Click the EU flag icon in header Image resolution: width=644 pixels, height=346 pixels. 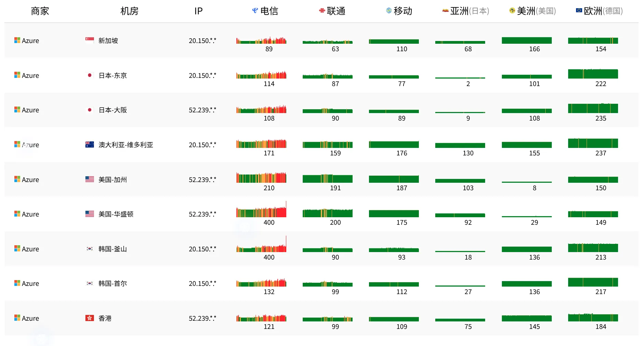[579, 11]
